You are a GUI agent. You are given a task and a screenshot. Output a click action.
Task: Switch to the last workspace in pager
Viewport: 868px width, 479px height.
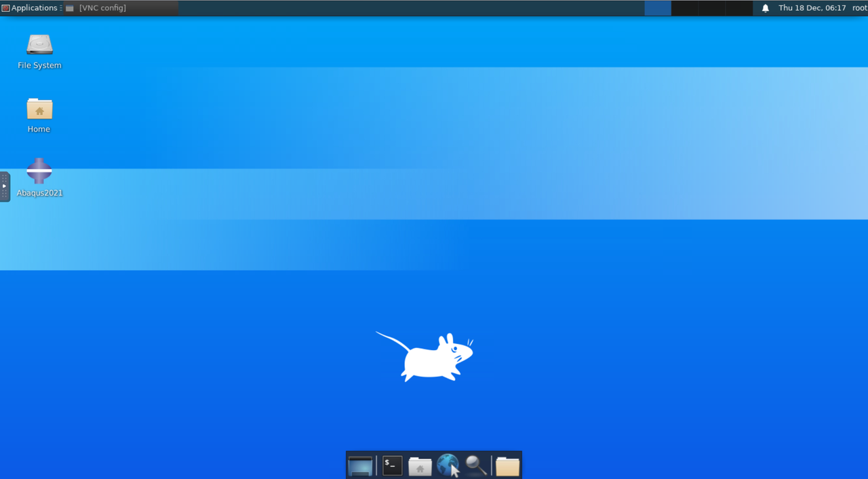[738, 8]
